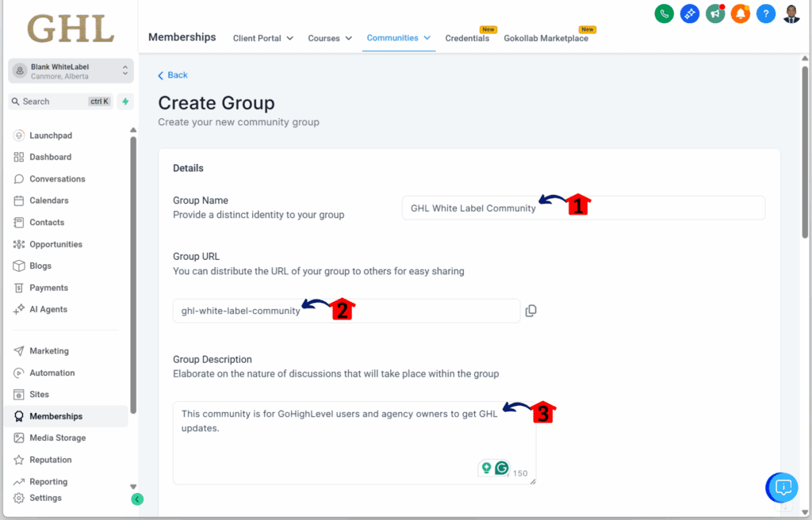
Task: Click the green lightning quick actions button
Action: pyautogui.click(x=125, y=101)
